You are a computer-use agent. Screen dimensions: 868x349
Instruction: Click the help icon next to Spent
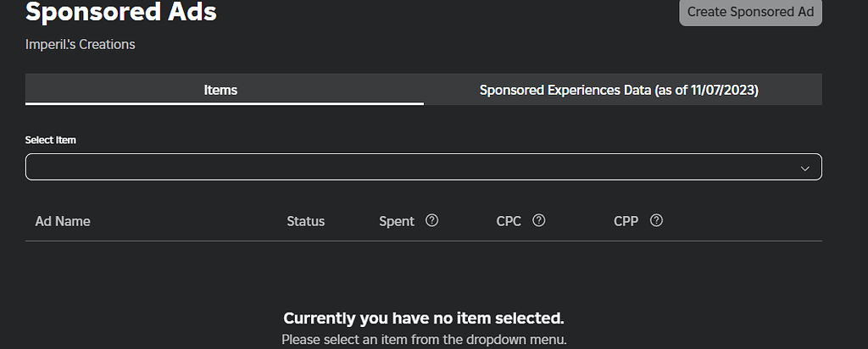pos(431,221)
